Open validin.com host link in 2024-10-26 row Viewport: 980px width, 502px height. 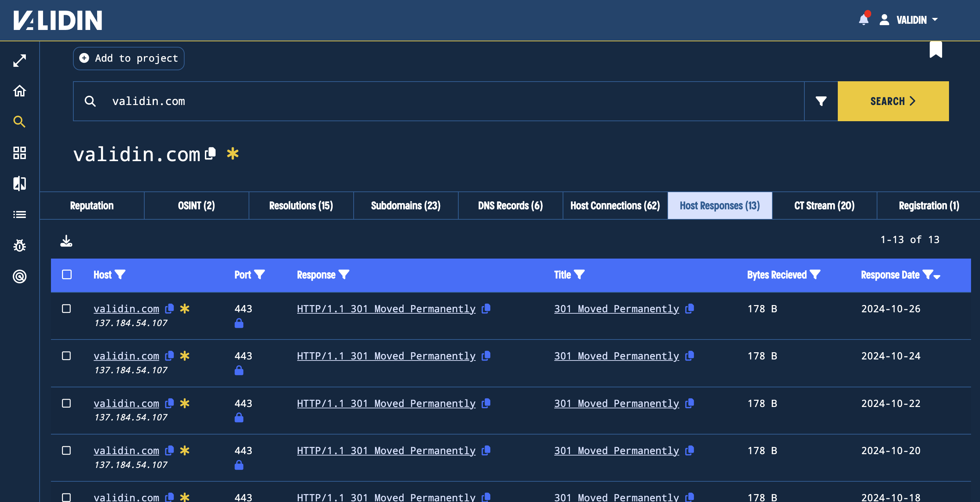126,309
